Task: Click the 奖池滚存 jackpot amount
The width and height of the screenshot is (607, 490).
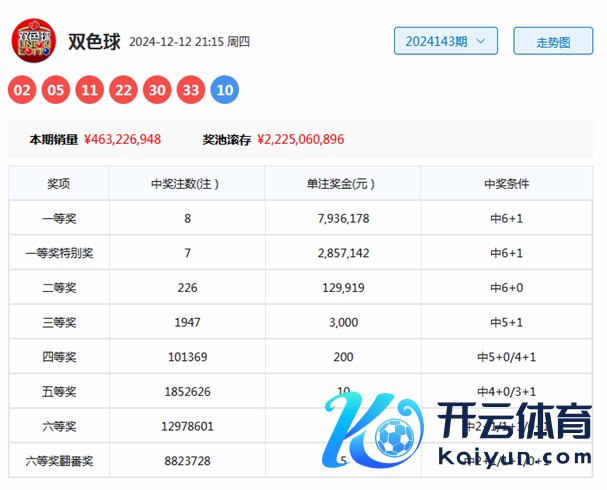Action: click(x=300, y=140)
